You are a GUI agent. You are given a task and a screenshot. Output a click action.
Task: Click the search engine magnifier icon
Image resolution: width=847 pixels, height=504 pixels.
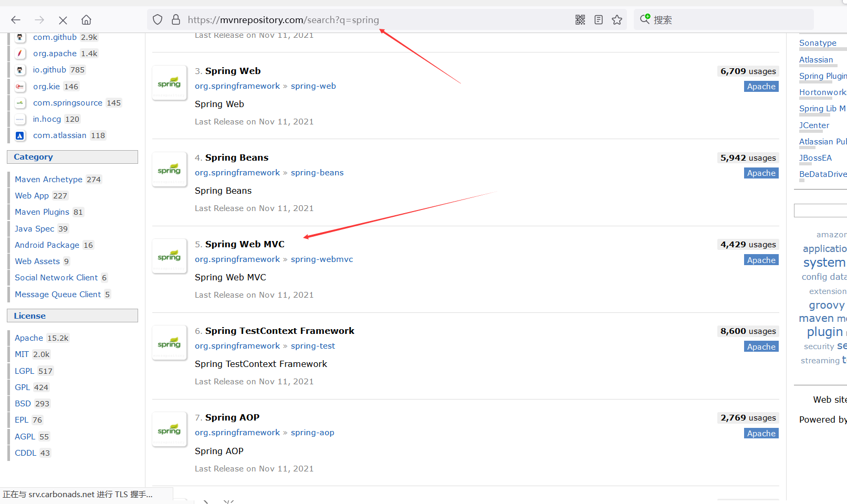coord(645,19)
